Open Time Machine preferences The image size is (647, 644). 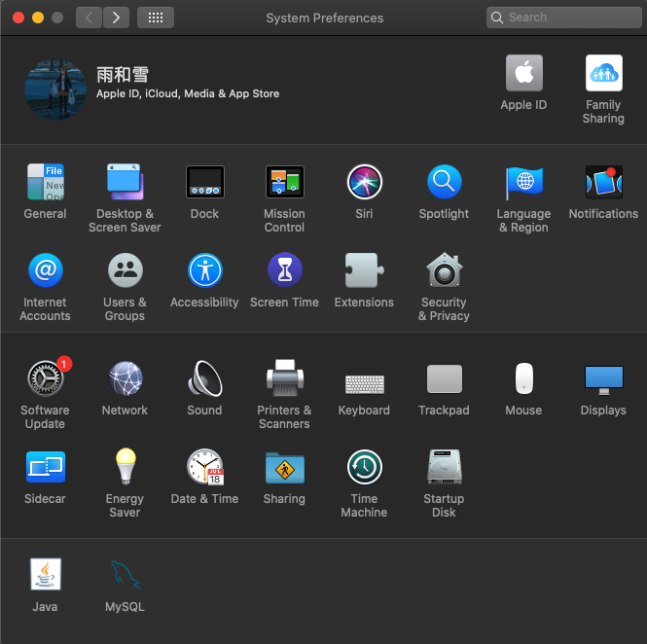[x=364, y=467]
